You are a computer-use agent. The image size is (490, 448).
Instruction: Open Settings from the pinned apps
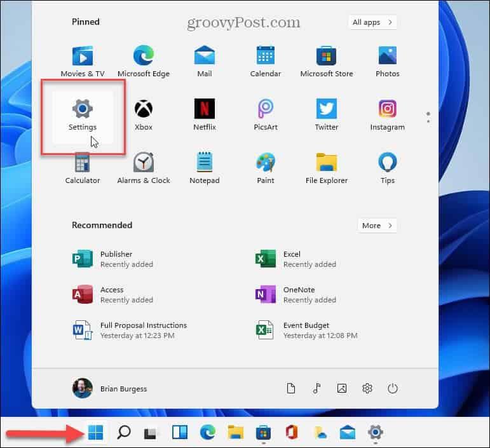click(83, 116)
